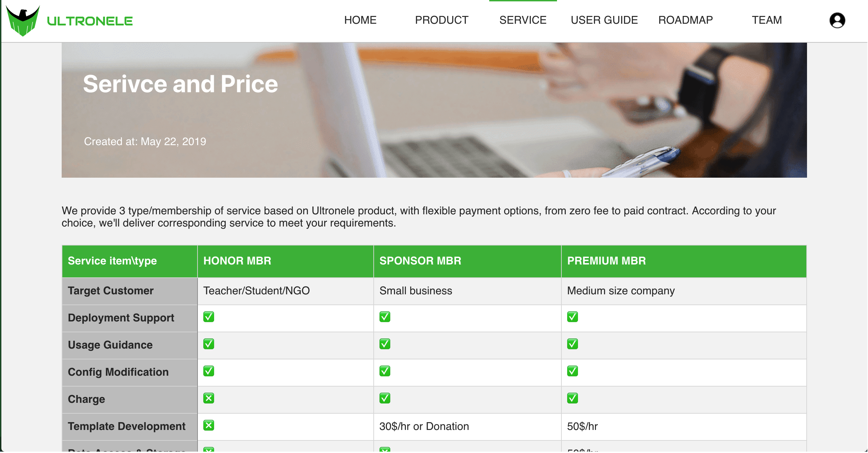Navigate to the ROADMAP page
This screenshot has width=868, height=453.
click(685, 20)
